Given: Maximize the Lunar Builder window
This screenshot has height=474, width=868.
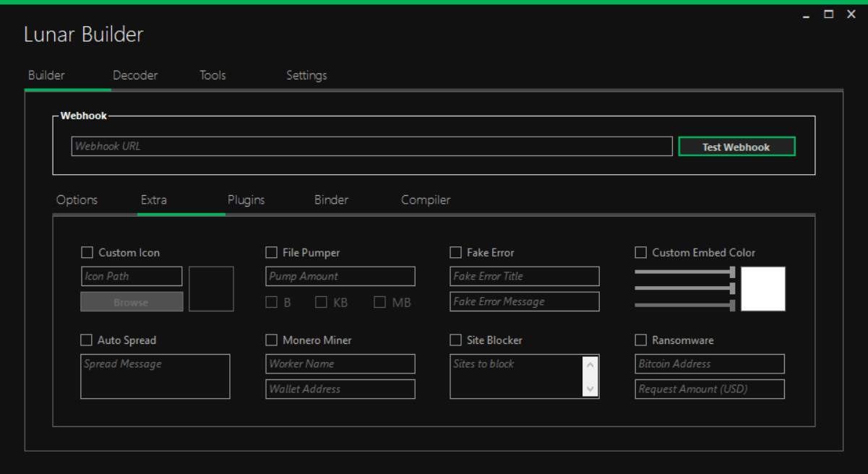Looking at the screenshot, I should [x=829, y=14].
